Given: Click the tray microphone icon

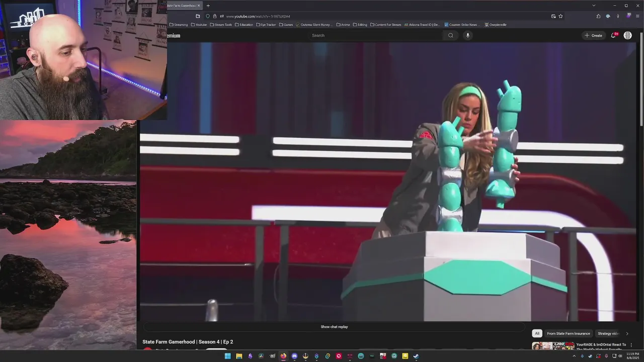Looking at the screenshot, I should [606, 356].
